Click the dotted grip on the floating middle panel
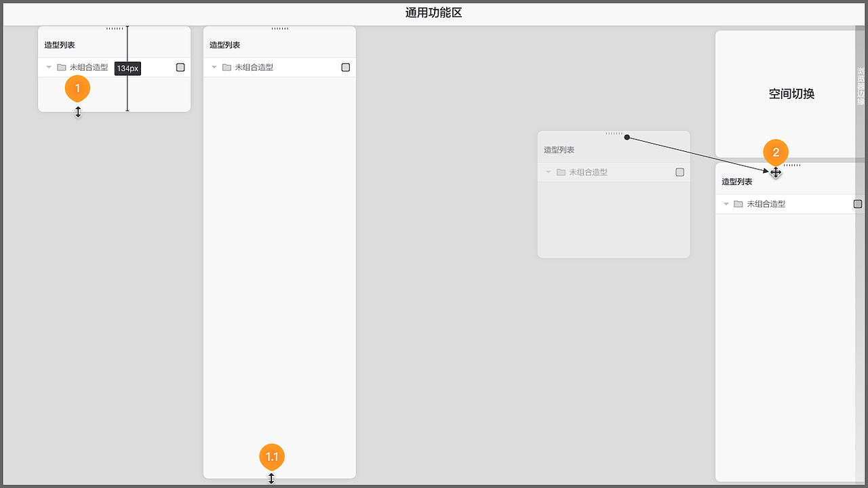 click(614, 133)
